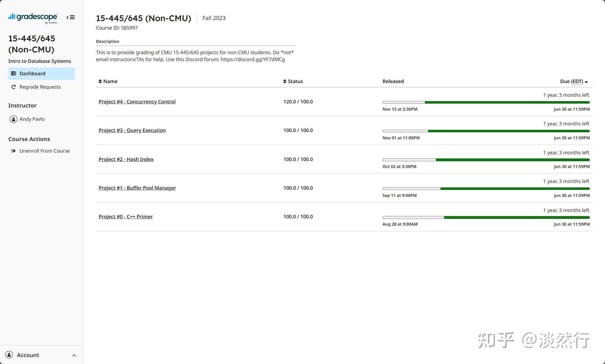Click the Unenroll exit icon
This screenshot has width=605, height=364.
coord(13,151)
